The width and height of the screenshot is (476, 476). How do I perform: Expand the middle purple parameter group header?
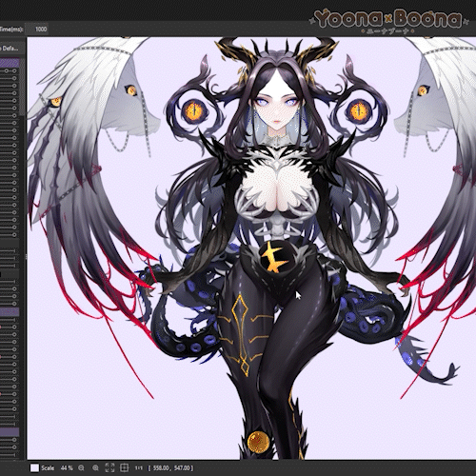pos(10,312)
